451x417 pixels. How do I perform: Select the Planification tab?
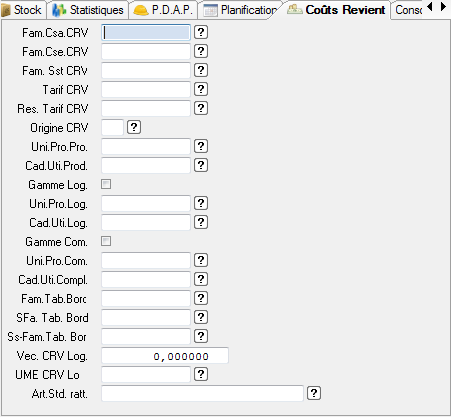pos(241,10)
